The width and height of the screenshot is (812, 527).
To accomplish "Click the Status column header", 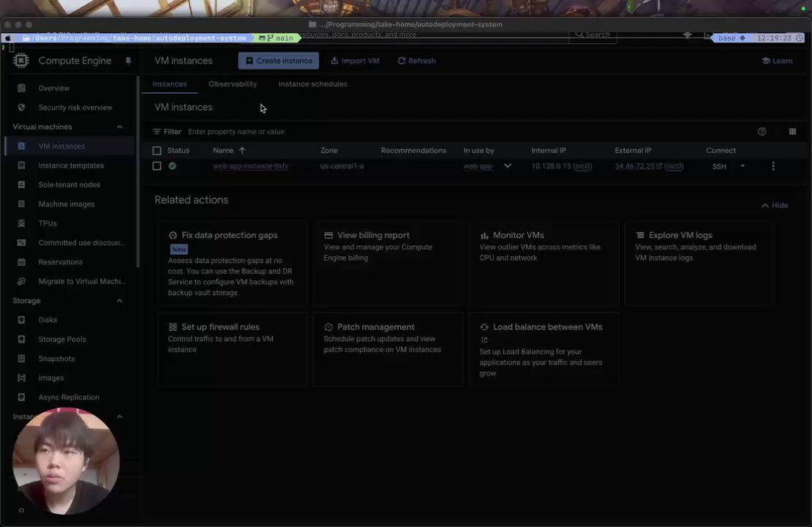I will tap(178, 151).
